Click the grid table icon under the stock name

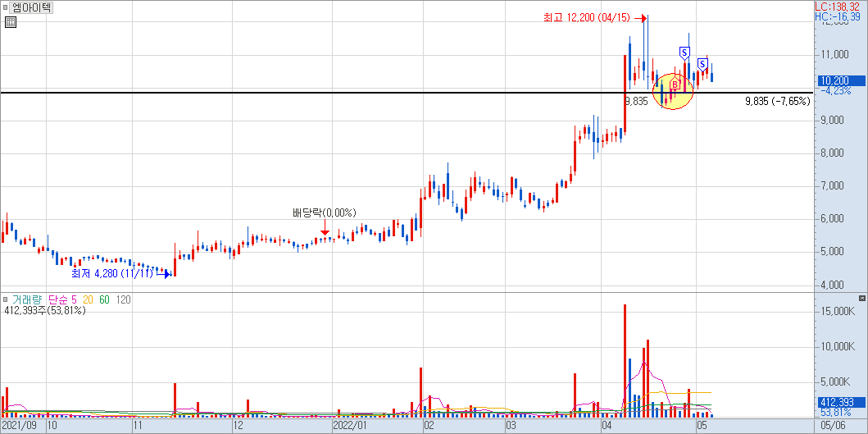coord(11,22)
